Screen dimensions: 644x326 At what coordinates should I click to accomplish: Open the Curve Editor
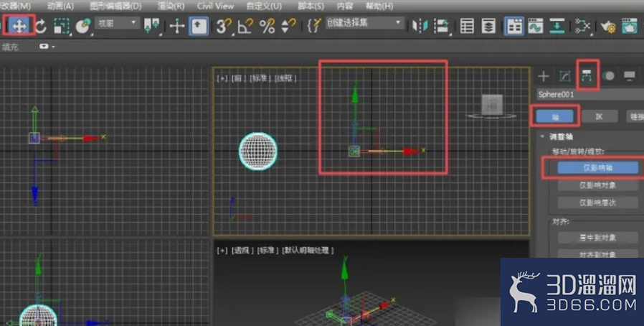click(536, 27)
